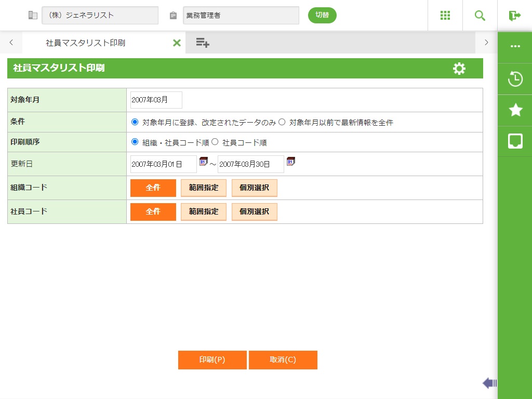The width and height of the screenshot is (532, 399).
Task: Click the company building icon
Action: click(x=33, y=15)
